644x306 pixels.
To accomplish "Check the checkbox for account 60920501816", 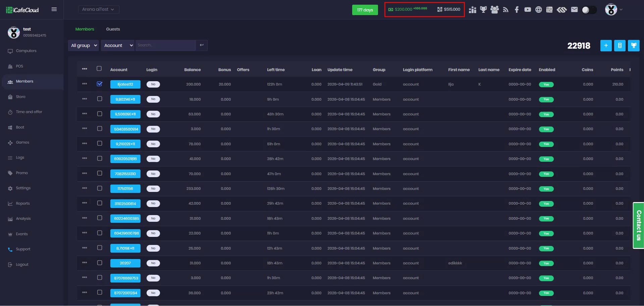I will pyautogui.click(x=100, y=158).
